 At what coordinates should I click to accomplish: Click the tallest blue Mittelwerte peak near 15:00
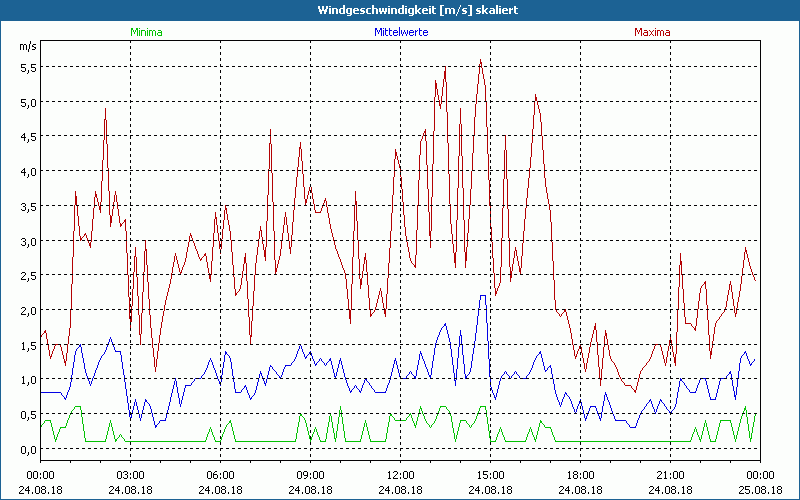tap(483, 296)
